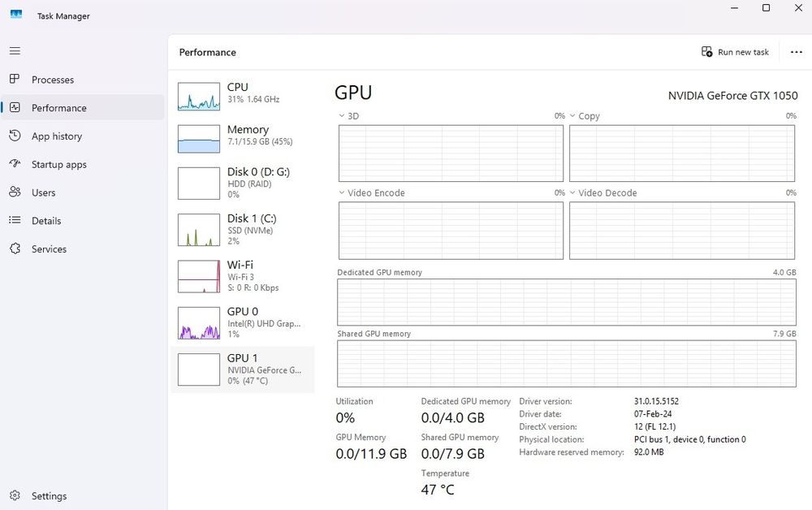Click the Video Decode graph area
The width and height of the screenshot is (812, 510).
coord(682,231)
